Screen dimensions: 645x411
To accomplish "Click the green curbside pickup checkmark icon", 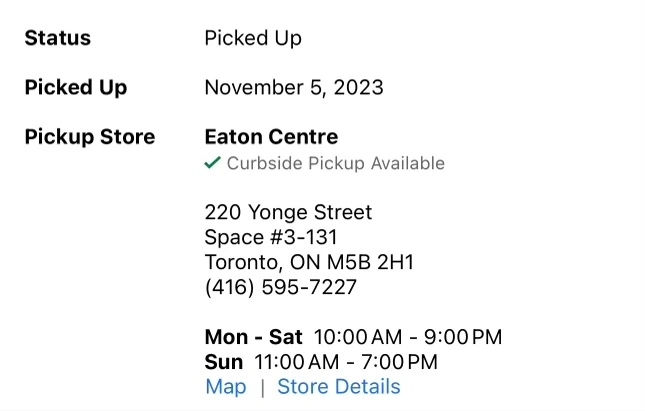I will [x=212, y=163].
